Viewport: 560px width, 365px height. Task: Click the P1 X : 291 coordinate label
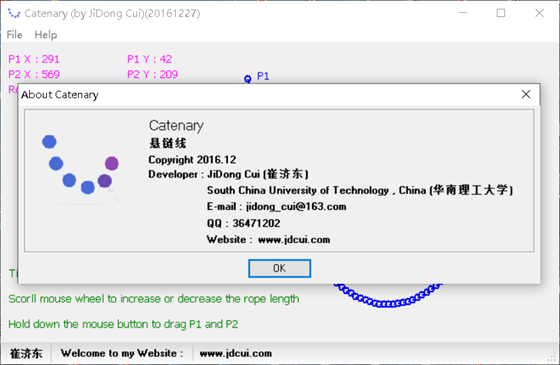(x=34, y=59)
